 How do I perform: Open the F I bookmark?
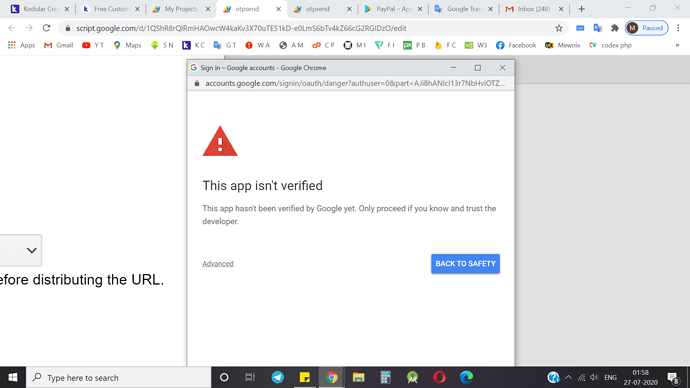(385, 45)
